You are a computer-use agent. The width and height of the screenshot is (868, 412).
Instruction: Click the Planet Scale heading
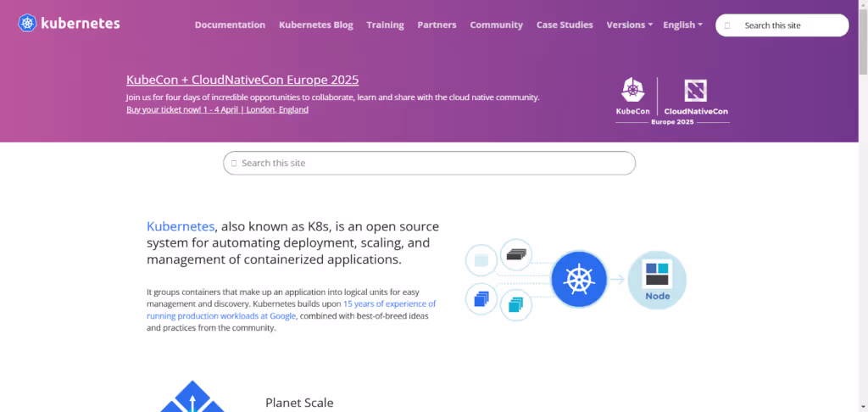click(299, 403)
